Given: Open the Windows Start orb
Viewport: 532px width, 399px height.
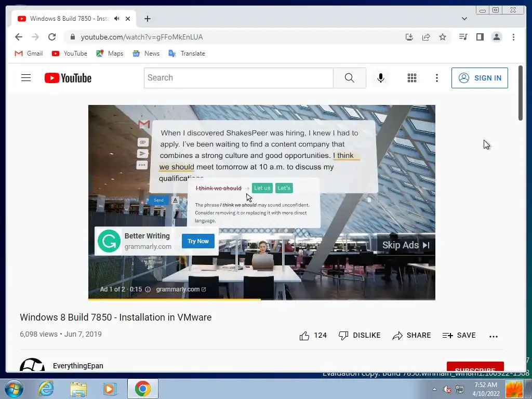Looking at the screenshot, I should click(14, 389).
